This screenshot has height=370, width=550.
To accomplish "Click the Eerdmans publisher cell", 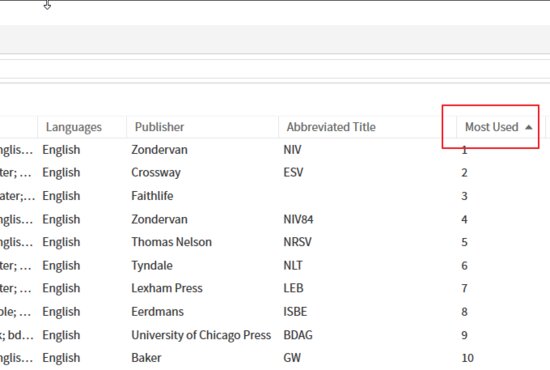I will pos(157,311).
